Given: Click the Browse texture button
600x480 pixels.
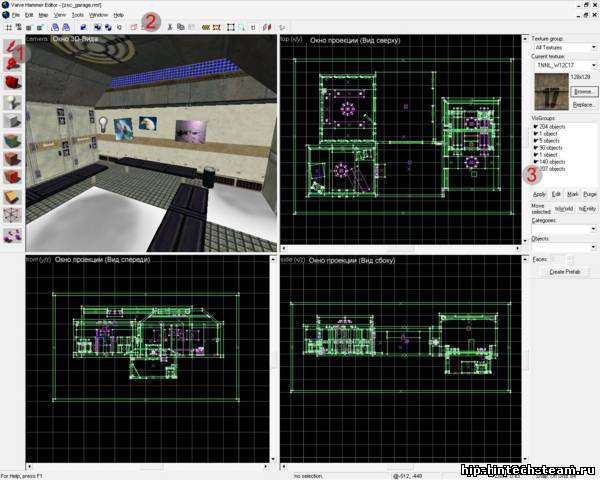Looking at the screenshot, I should [x=584, y=91].
